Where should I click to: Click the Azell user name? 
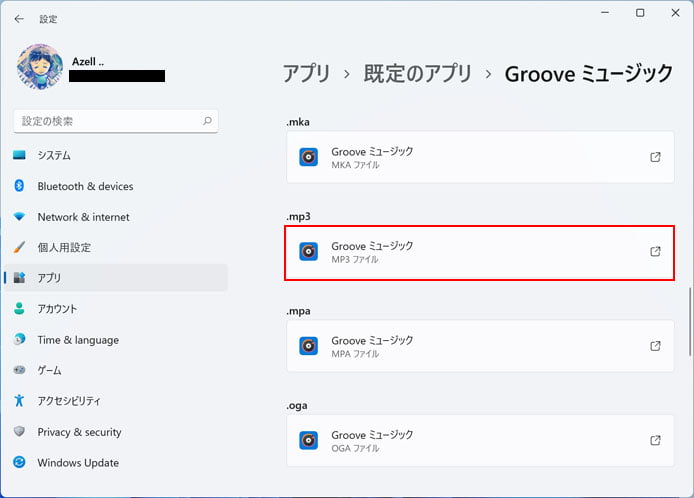88,62
